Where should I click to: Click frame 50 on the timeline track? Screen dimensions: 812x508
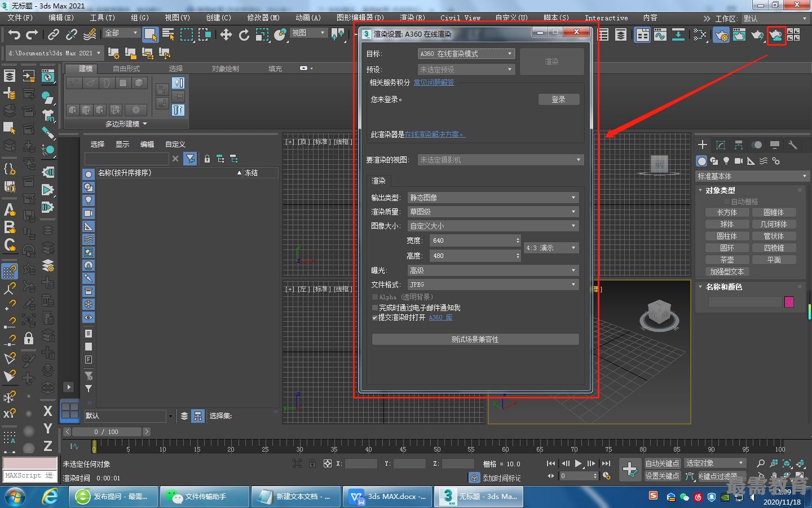point(436,446)
